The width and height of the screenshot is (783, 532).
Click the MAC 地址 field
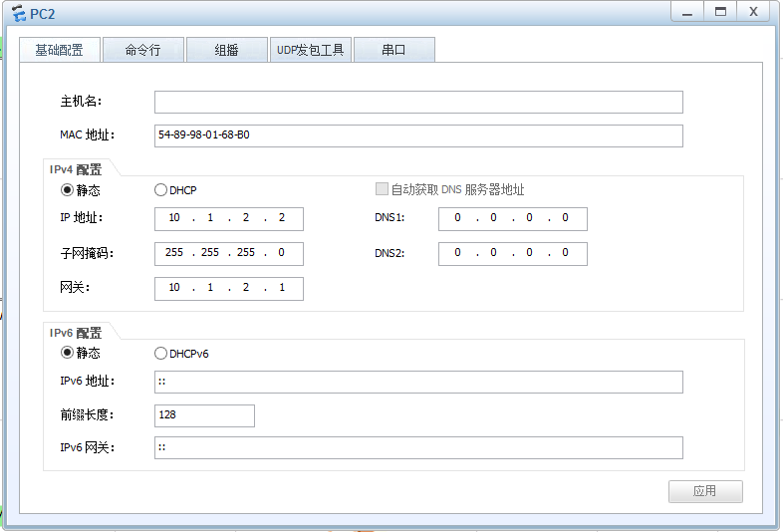(418, 135)
